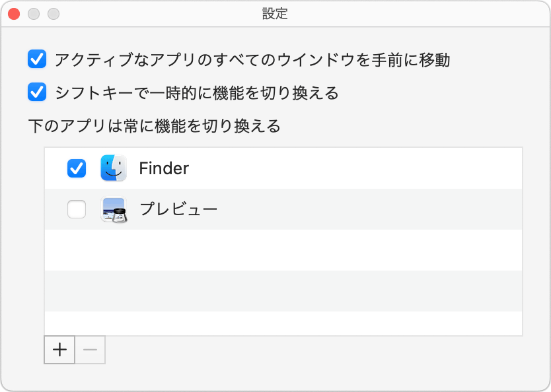The image size is (551, 392).
Task: Toggle the first checkbox in the settings
Action: coord(37,58)
